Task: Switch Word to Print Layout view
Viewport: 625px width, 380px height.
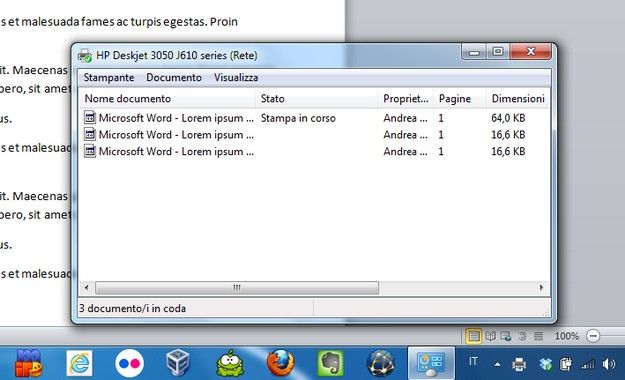Action: pyautogui.click(x=474, y=336)
